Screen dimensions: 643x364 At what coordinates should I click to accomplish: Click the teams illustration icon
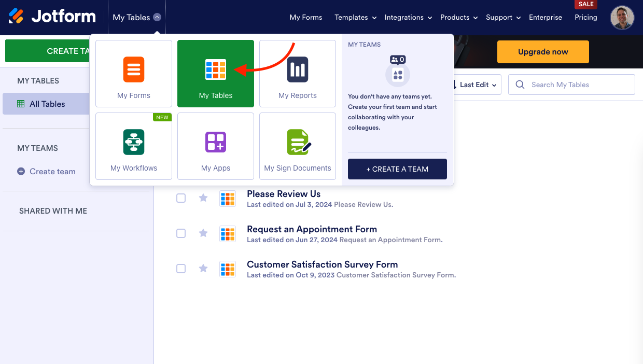pyautogui.click(x=398, y=71)
